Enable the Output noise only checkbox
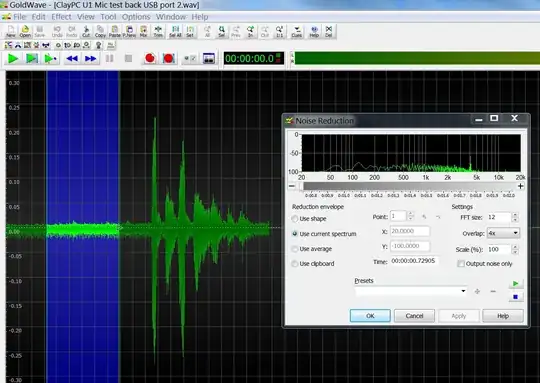Screen dimensions: 540x383 coord(460,264)
